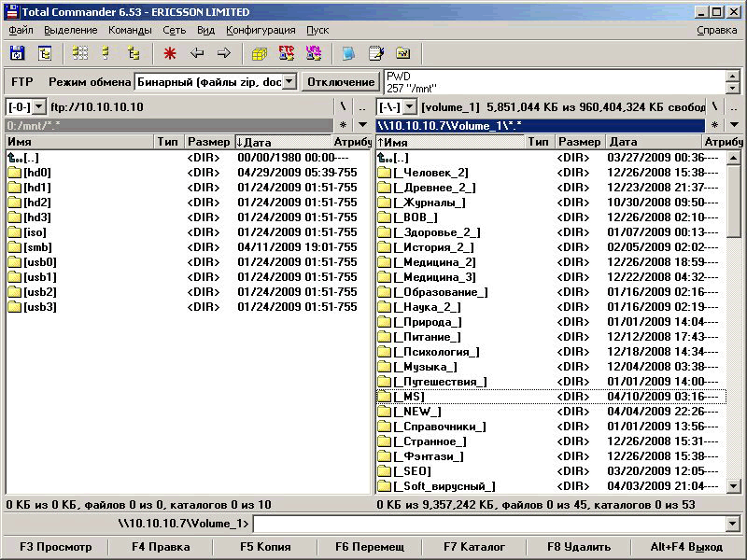Click the pack files yellow boxes icon

[260, 53]
